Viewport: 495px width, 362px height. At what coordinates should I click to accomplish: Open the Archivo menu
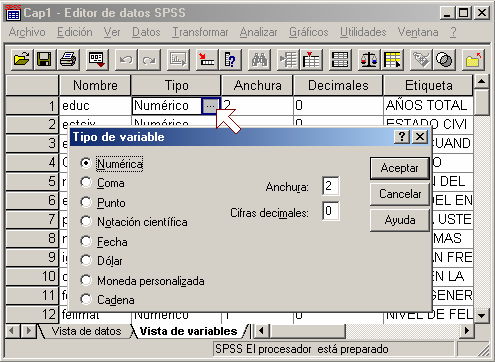point(27,32)
